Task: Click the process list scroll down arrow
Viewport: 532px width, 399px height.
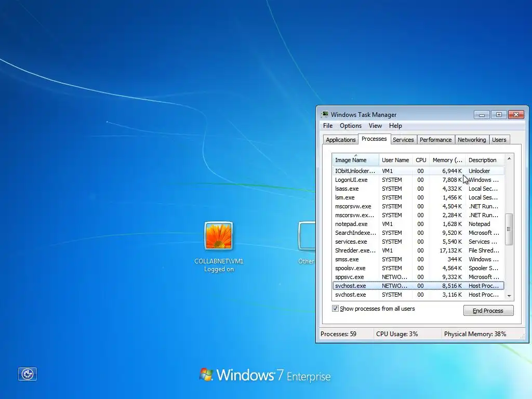Action: coord(509,296)
